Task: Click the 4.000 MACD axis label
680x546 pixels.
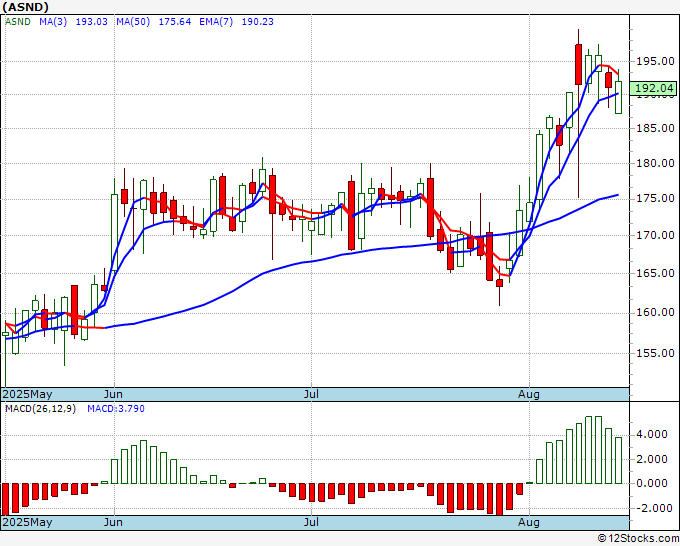Action: pos(653,435)
